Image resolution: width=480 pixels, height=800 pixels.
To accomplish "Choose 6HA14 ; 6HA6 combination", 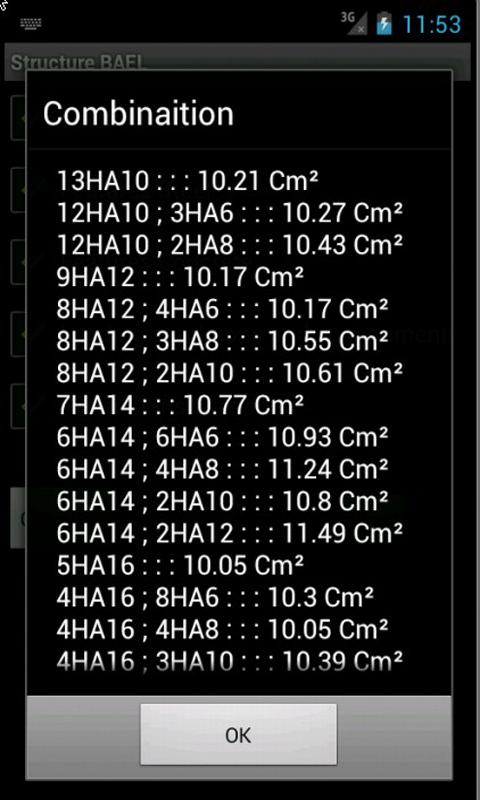I will click(x=222, y=437).
